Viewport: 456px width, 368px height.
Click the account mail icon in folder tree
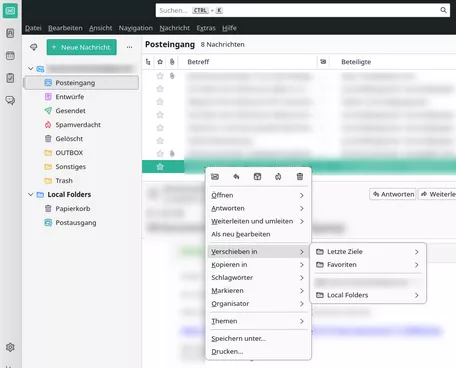(40, 69)
